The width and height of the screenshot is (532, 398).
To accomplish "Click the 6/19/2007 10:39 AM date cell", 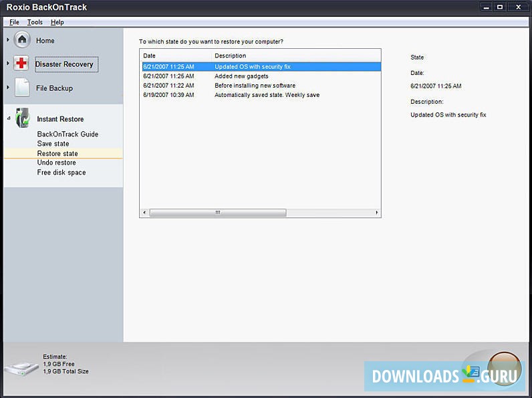I will [x=168, y=95].
